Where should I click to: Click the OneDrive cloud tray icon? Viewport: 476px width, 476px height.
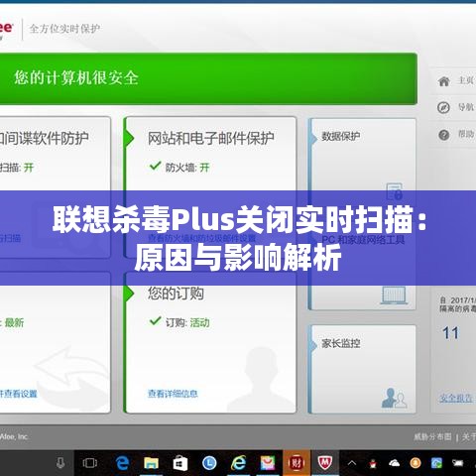tap(394, 463)
